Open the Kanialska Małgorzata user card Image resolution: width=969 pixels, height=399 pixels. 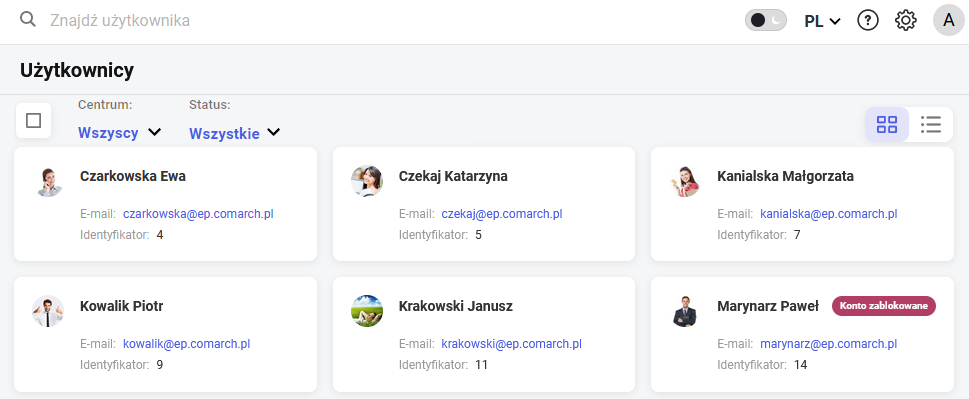802,204
